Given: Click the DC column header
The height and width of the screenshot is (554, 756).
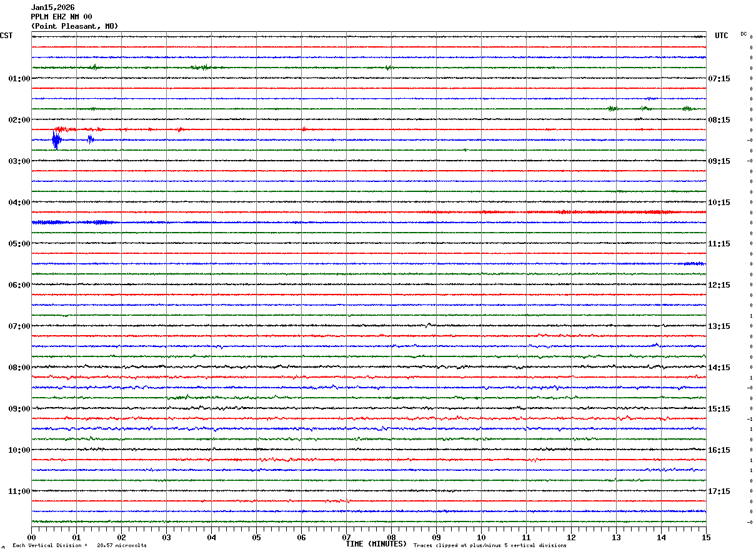Looking at the screenshot, I should 744,34.
